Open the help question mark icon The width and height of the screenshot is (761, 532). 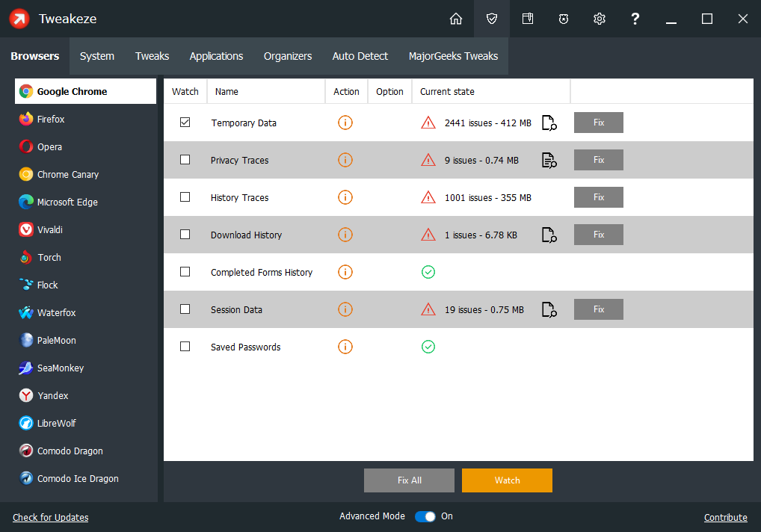(635, 19)
